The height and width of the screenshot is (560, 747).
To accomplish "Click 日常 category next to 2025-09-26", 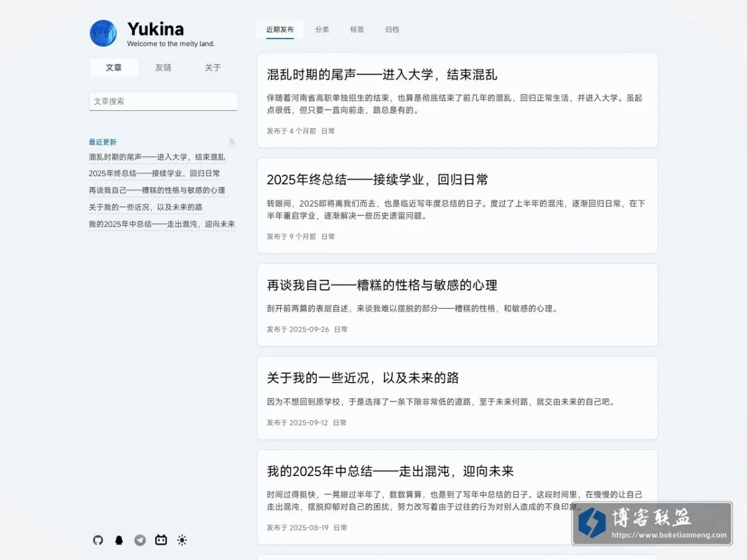I will coord(341,329).
